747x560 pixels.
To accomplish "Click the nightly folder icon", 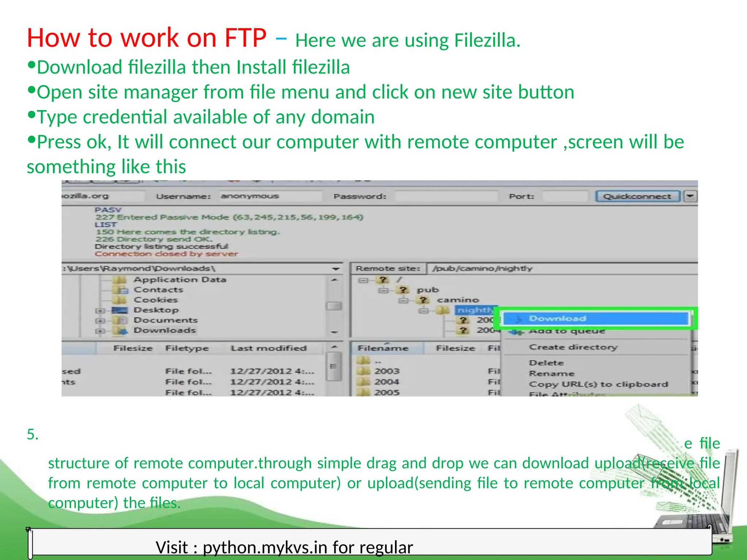I will click(x=443, y=310).
